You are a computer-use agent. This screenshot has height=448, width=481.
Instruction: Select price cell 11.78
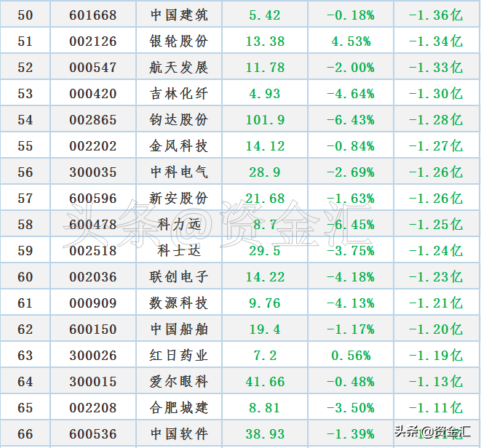click(265, 68)
